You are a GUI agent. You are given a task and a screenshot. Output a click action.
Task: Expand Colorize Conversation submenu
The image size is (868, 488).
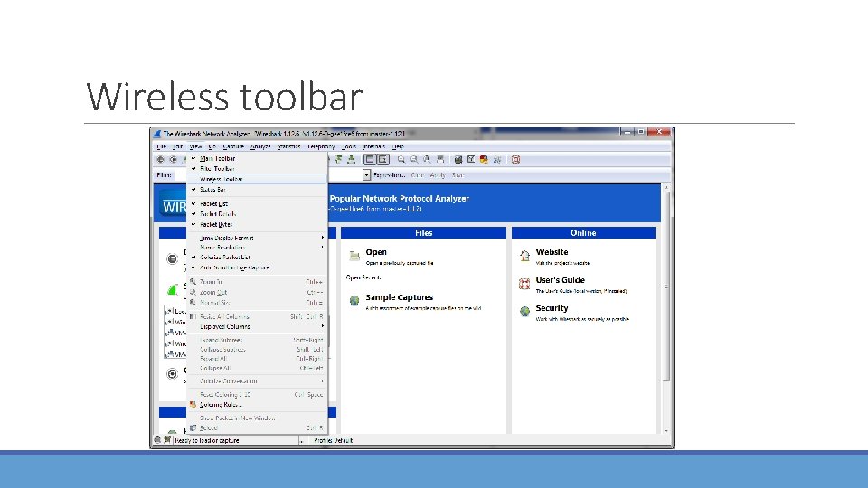[257, 380]
